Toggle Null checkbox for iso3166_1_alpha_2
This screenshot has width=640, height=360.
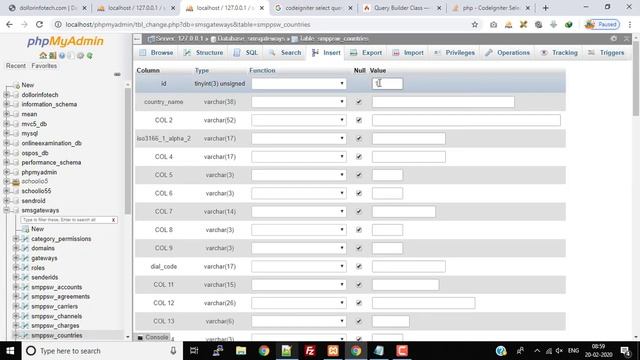click(359, 138)
